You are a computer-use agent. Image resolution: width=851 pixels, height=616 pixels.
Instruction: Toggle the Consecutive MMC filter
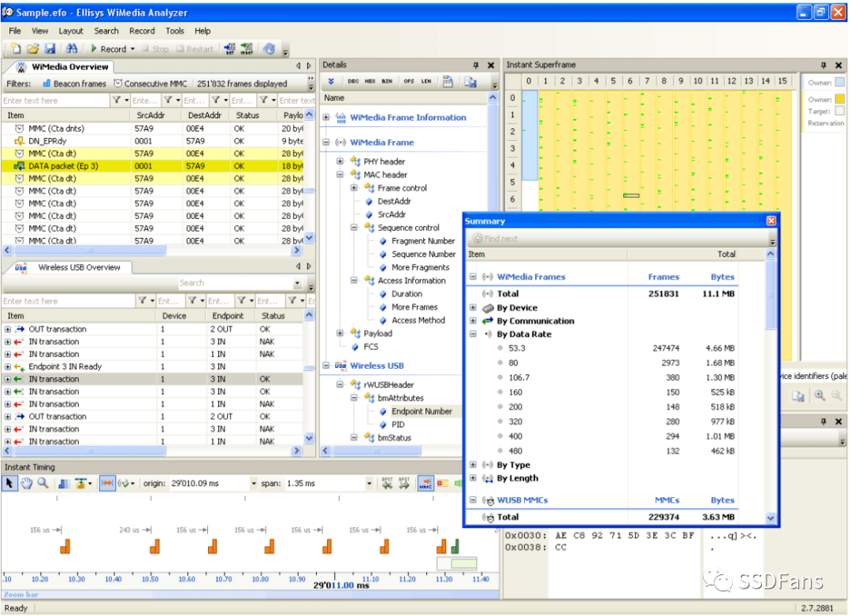[151, 83]
